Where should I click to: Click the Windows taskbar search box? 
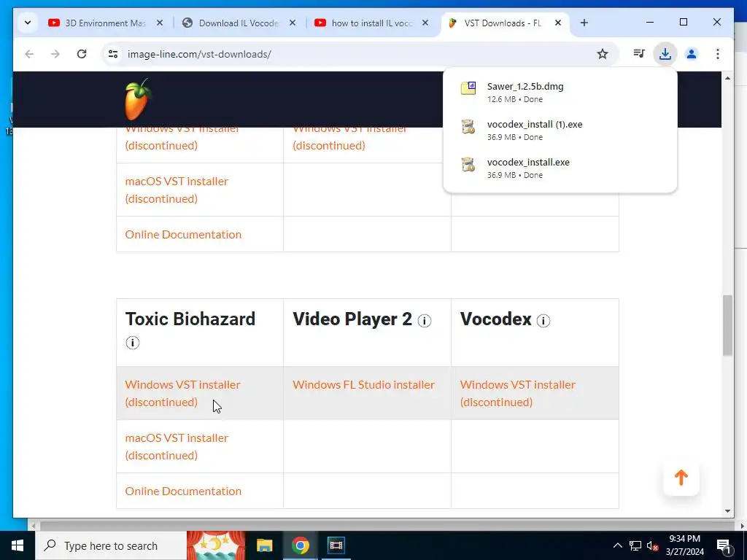coord(111,545)
